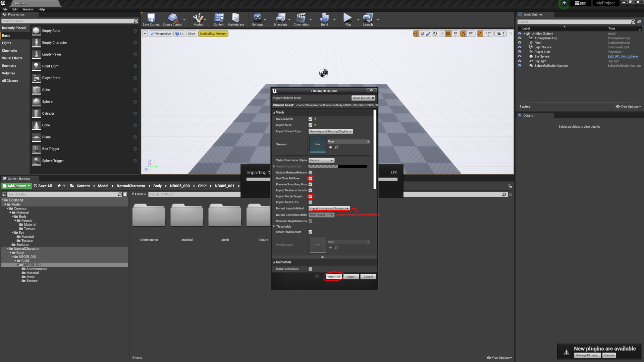Click Reset to Default button

click(363, 98)
